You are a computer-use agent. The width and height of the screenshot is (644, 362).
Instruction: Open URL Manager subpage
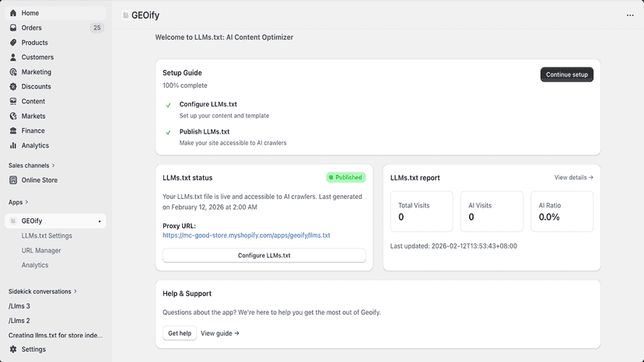(x=41, y=250)
